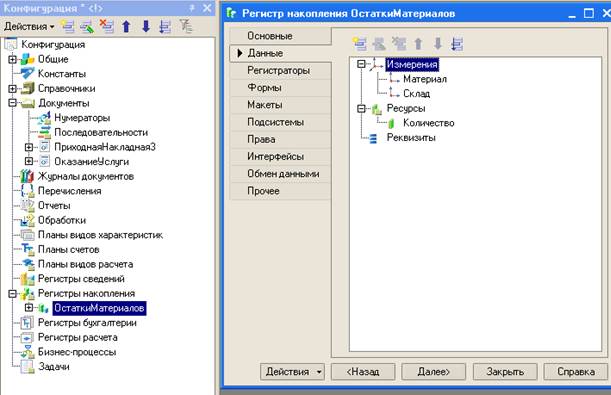Move item up in Configuration toolbar
Viewport: 611px width, 395px height.
126,26
